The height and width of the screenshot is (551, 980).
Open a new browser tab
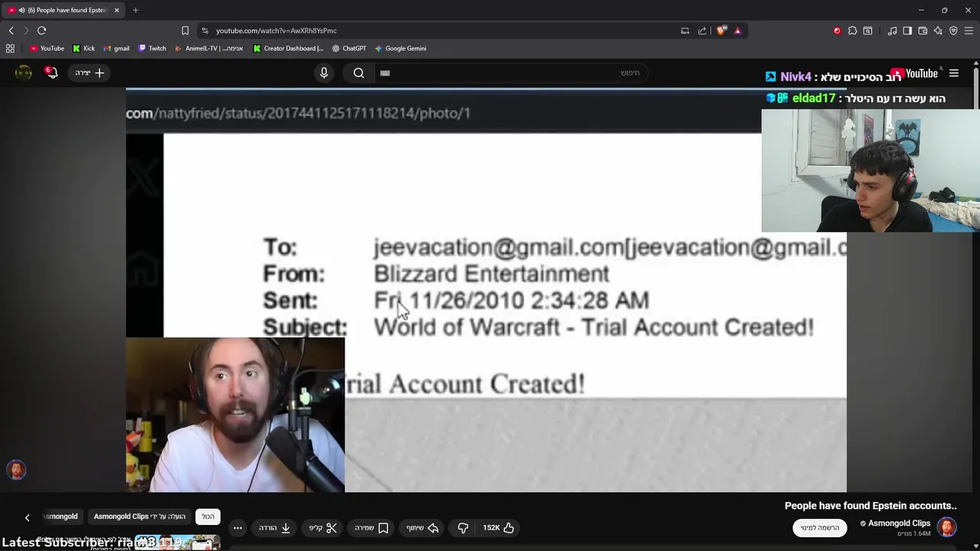[x=136, y=10]
